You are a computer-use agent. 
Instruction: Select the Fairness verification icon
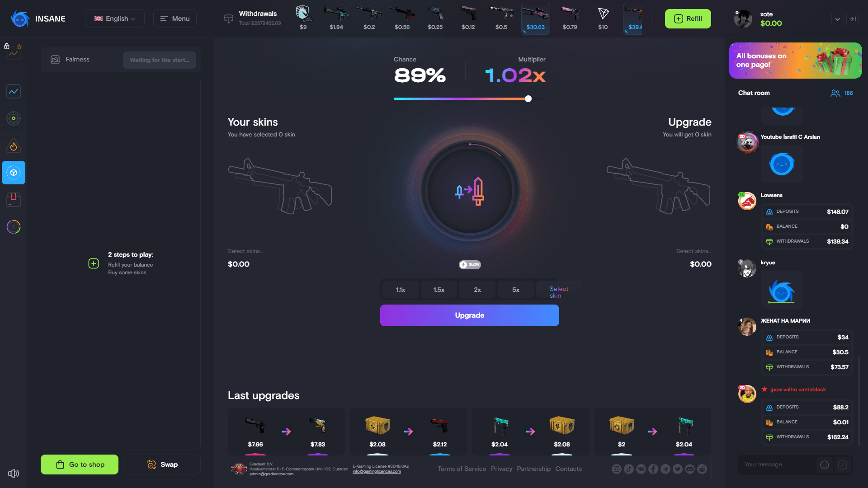(x=56, y=60)
